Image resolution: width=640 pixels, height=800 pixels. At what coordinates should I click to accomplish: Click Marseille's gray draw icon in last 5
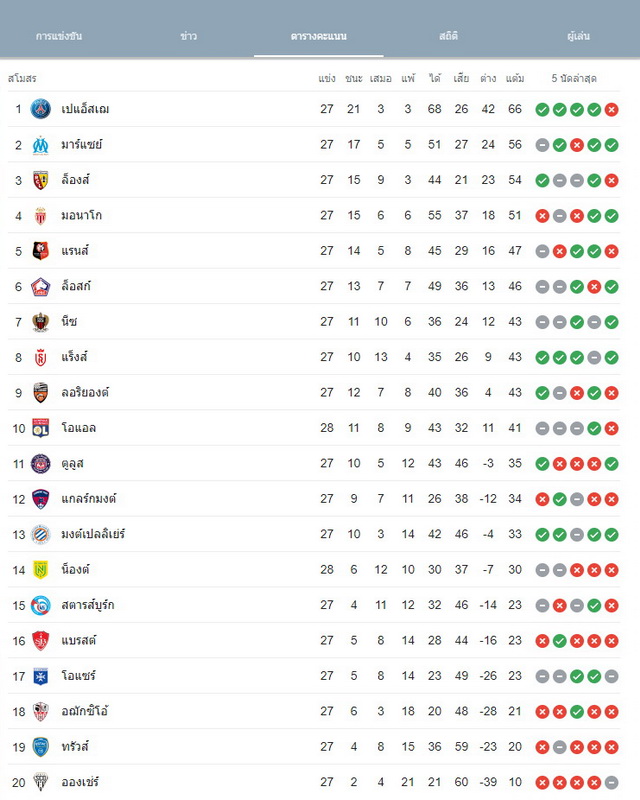(x=543, y=145)
